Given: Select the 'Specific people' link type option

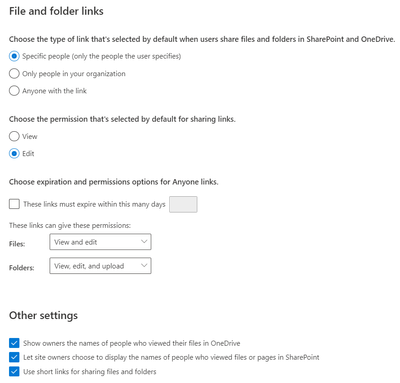Looking at the screenshot, I should pos(14,56).
